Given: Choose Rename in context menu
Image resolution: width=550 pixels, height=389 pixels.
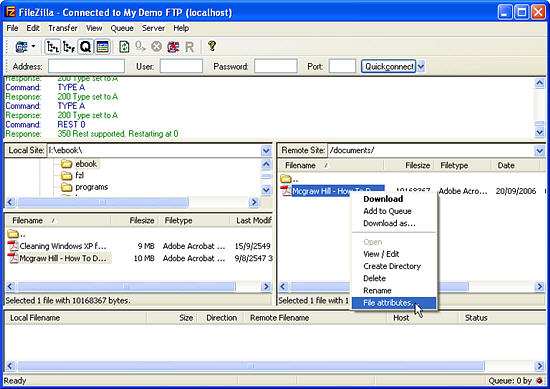Looking at the screenshot, I should point(394,291).
